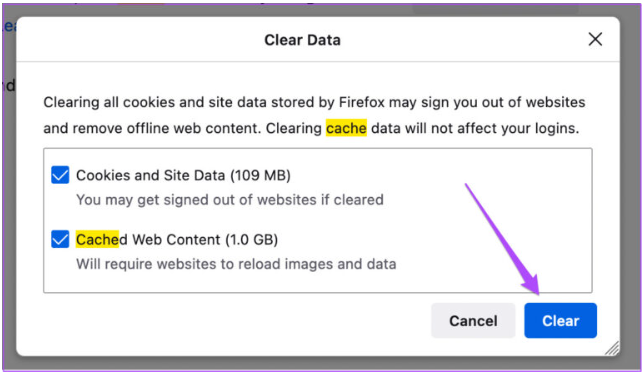Close the Clear Data dialog with X
This screenshot has height=374, width=643.
pos(595,39)
